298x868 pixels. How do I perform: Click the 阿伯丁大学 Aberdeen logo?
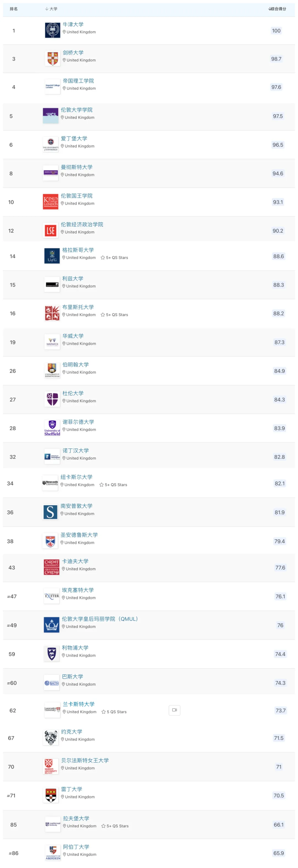point(53,853)
